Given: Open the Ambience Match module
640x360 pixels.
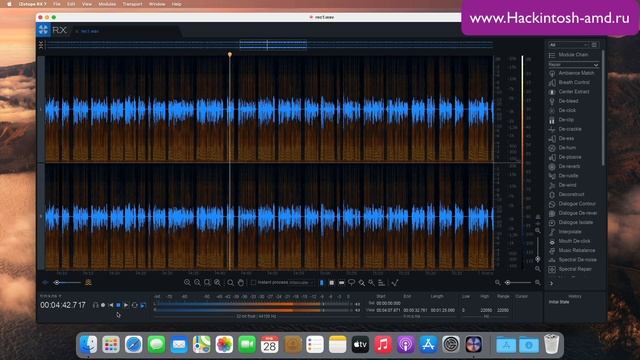Looking at the screenshot, I should (571, 73).
